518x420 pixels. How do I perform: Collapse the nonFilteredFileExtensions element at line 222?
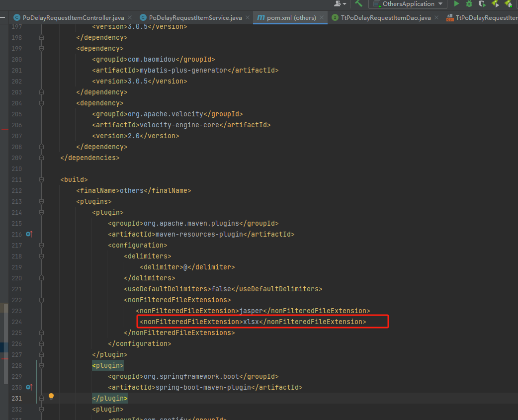[x=41, y=300]
